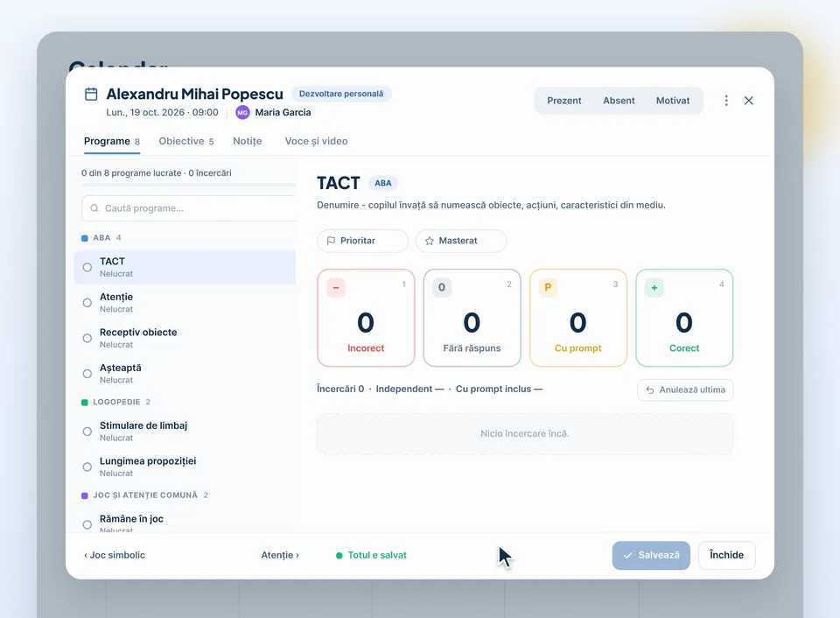The image size is (840, 618).
Task: Click the Totul e salvat status text
Action: [x=377, y=555]
